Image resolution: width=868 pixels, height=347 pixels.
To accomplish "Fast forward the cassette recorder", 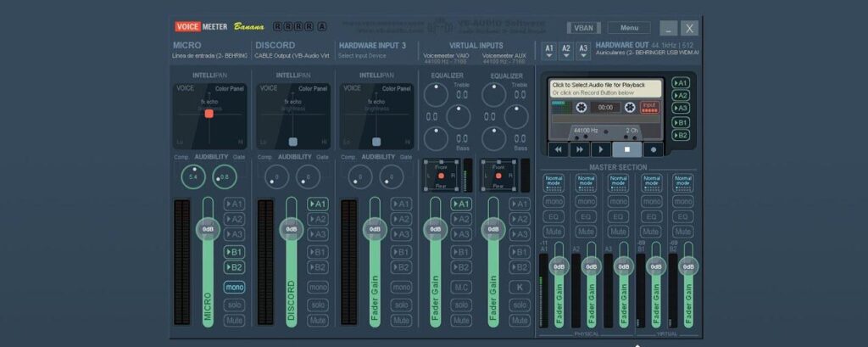I will pyautogui.click(x=580, y=149).
